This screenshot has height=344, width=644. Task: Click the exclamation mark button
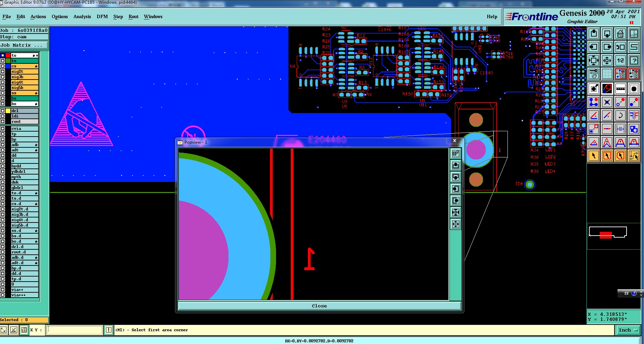point(109,330)
